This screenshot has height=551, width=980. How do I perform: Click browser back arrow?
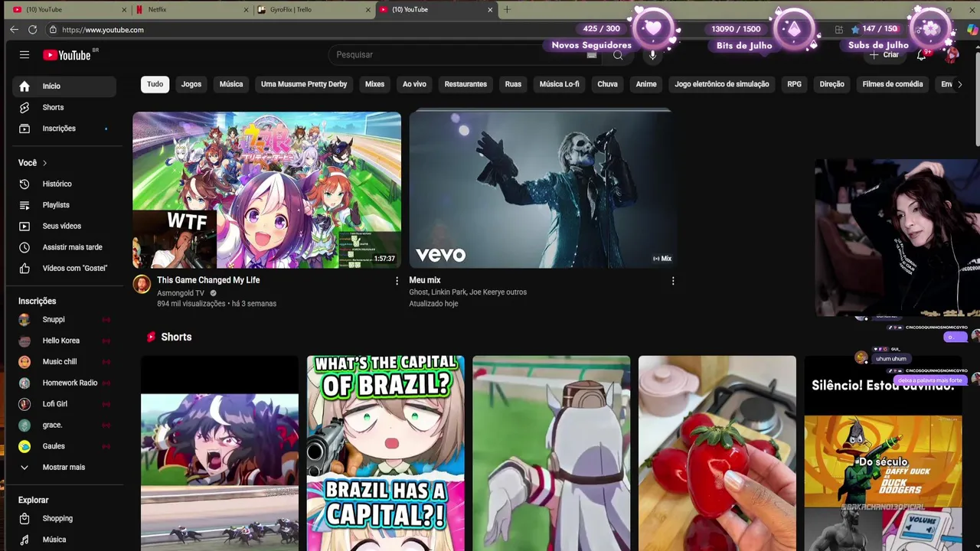coord(14,30)
